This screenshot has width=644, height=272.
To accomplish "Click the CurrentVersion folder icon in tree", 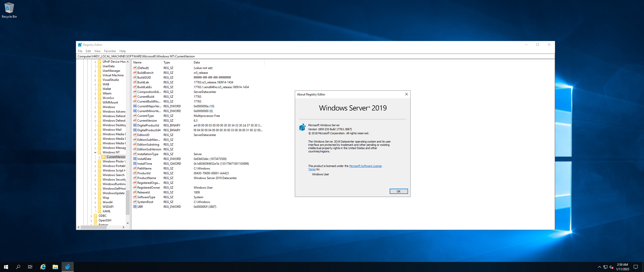I will (103, 157).
